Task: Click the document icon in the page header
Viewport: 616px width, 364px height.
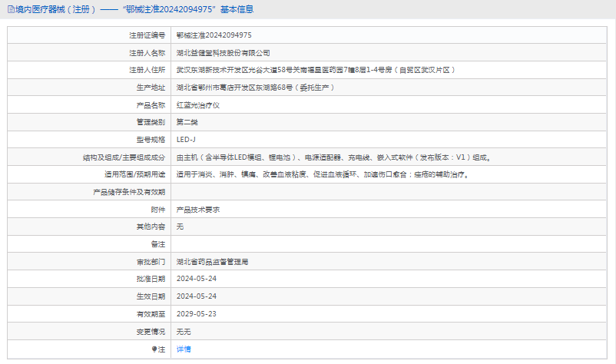Action: 11,9
